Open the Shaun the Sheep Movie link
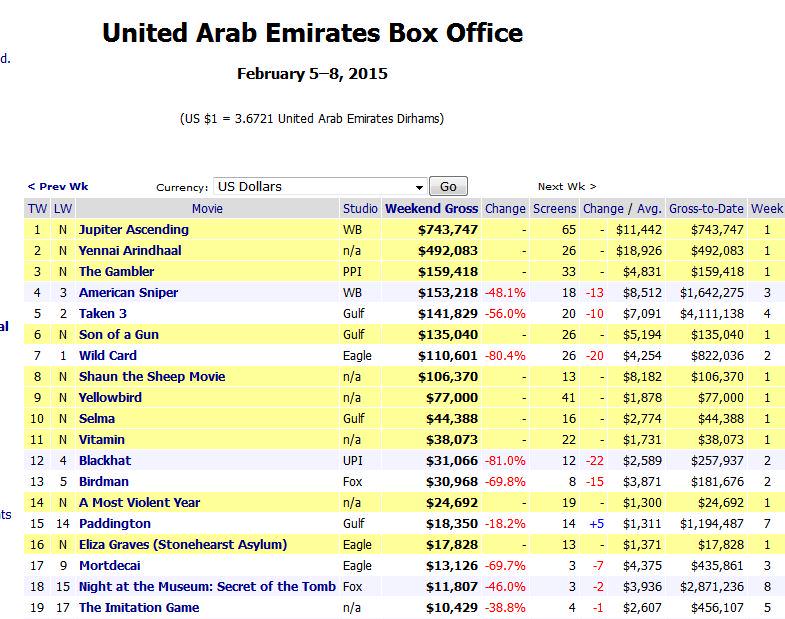This screenshot has height=619, width=785. point(152,377)
